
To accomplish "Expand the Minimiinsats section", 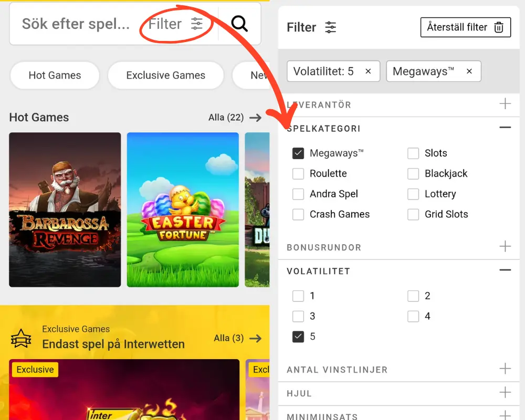I will (505, 415).
